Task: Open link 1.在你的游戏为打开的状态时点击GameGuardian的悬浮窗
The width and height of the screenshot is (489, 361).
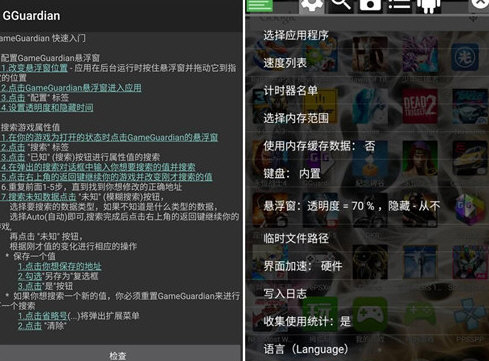Action: [109, 137]
